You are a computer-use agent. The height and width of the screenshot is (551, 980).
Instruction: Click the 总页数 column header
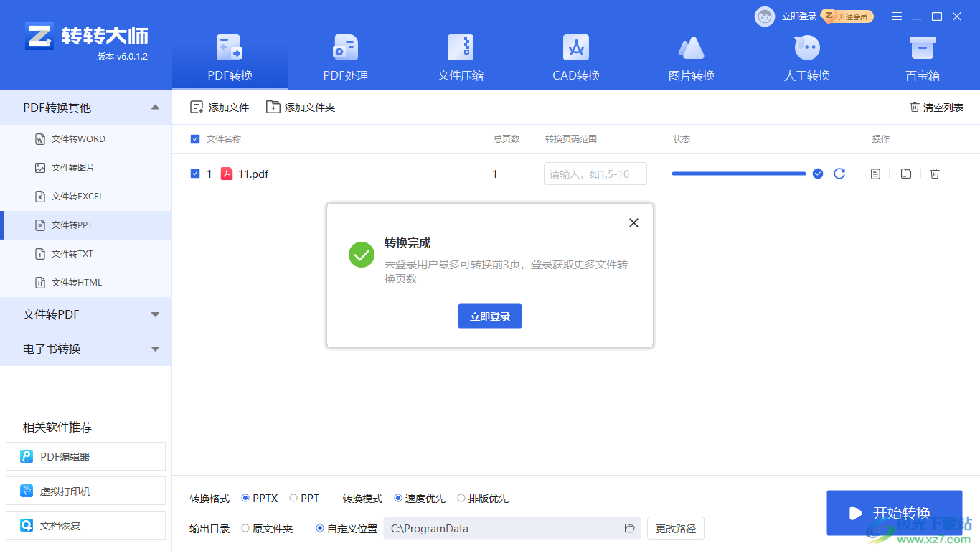tap(507, 139)
